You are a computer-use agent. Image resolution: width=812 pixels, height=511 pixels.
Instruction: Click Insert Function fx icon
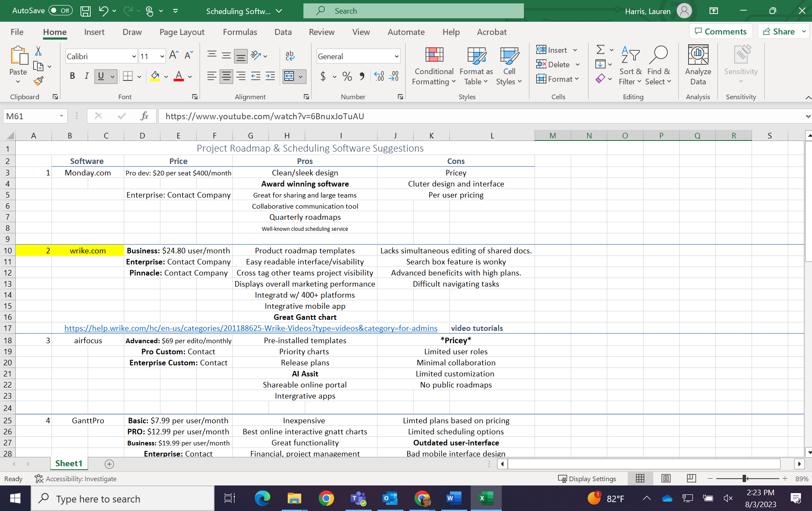click(x=144, y=116)
